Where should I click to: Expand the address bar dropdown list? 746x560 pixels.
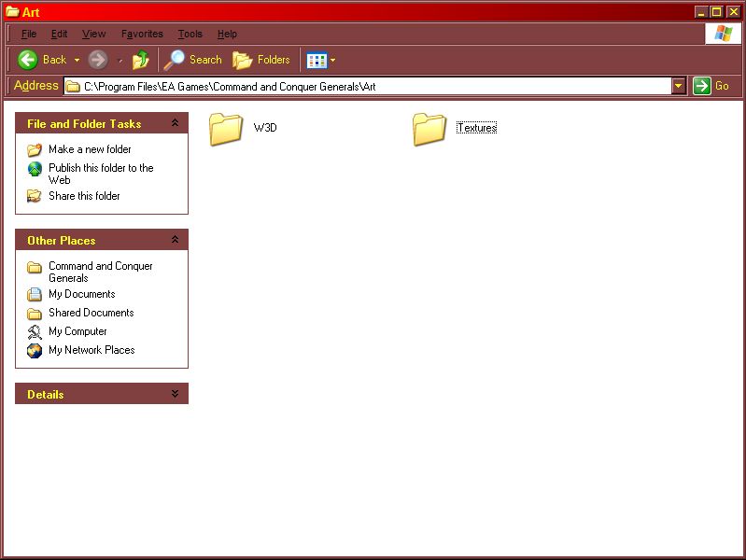pyautogui.click(x=679, y=86)
